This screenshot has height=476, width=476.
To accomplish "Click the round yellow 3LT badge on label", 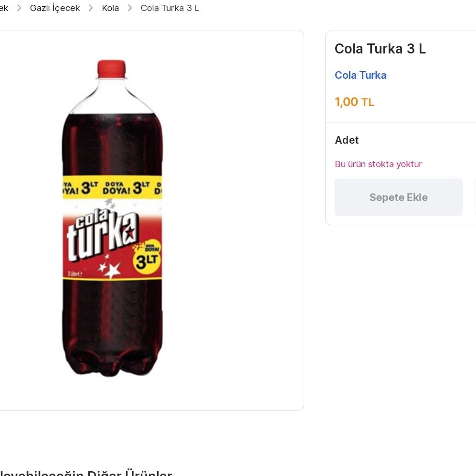I will coord(147,255).
